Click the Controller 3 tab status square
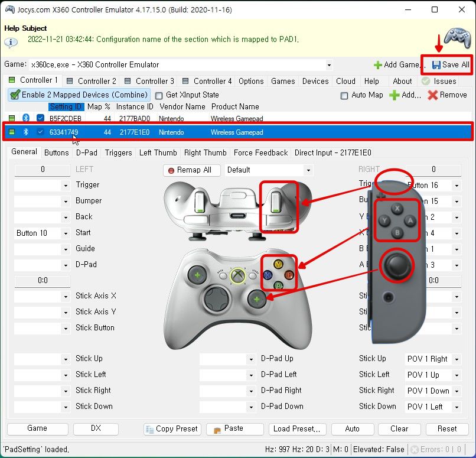Screen dimensions: 476x458 click(x=128, y=81)
